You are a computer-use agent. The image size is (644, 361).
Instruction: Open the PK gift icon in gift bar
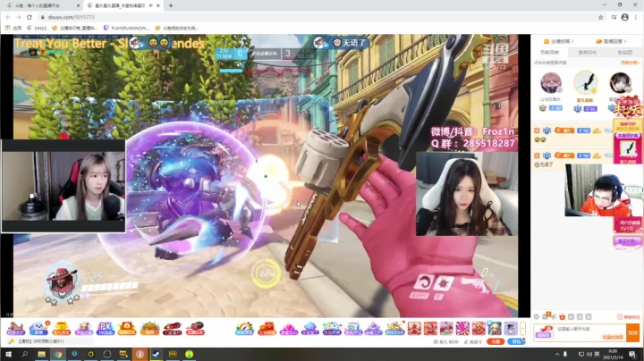(x=106, y=328)
